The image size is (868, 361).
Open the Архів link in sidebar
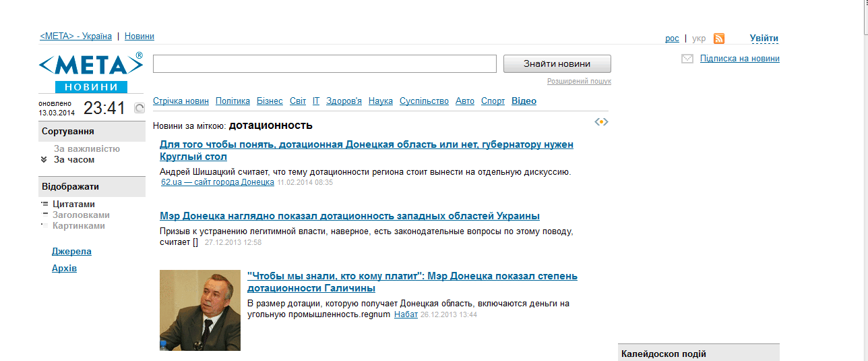(x=64, y=269)
